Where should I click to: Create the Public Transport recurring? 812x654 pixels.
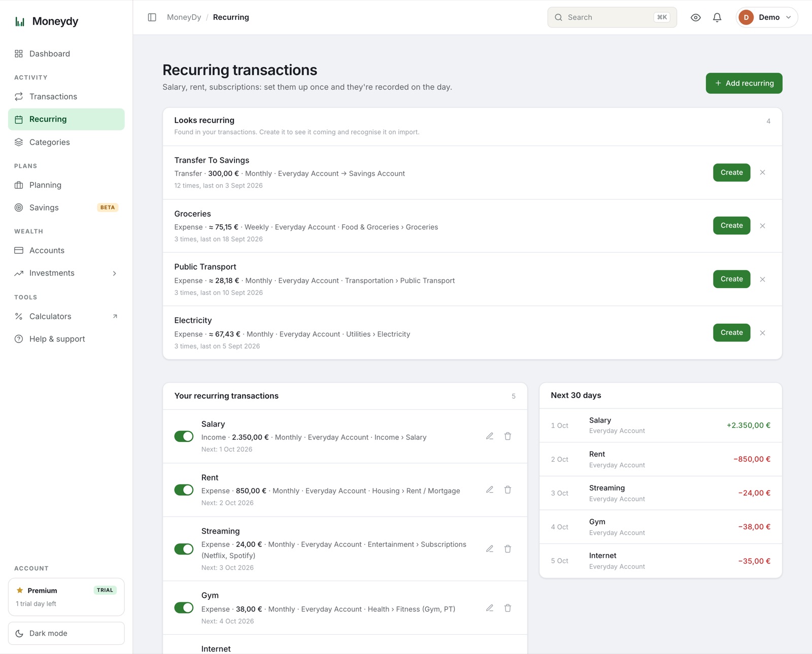point(731,279)
